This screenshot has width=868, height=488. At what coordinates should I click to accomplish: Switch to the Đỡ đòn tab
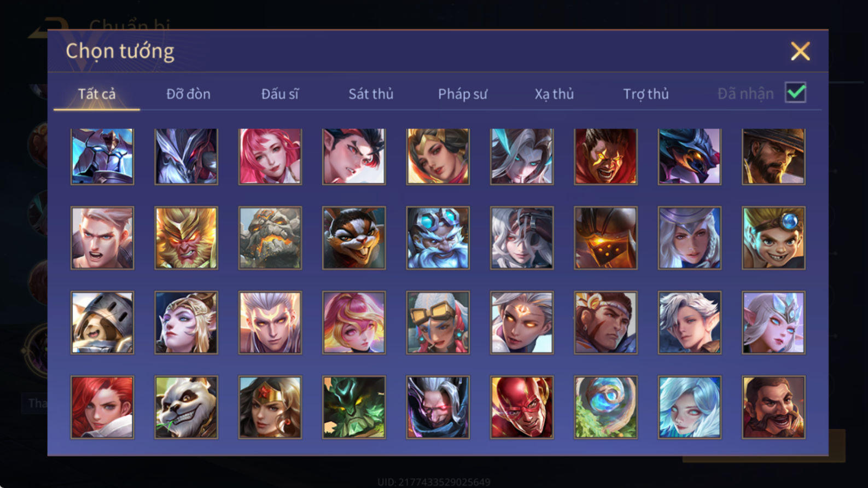[x=188, y=94]
